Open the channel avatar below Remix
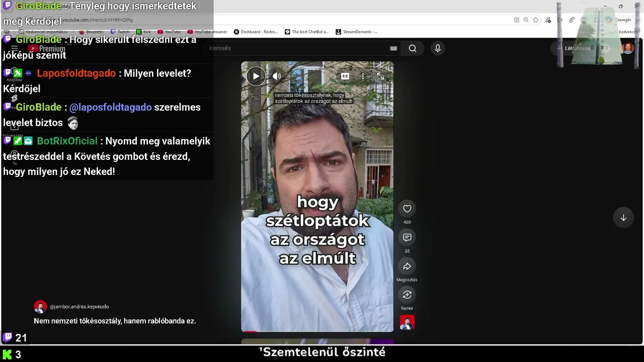644x362 pixels. click(x=407, y=322)
